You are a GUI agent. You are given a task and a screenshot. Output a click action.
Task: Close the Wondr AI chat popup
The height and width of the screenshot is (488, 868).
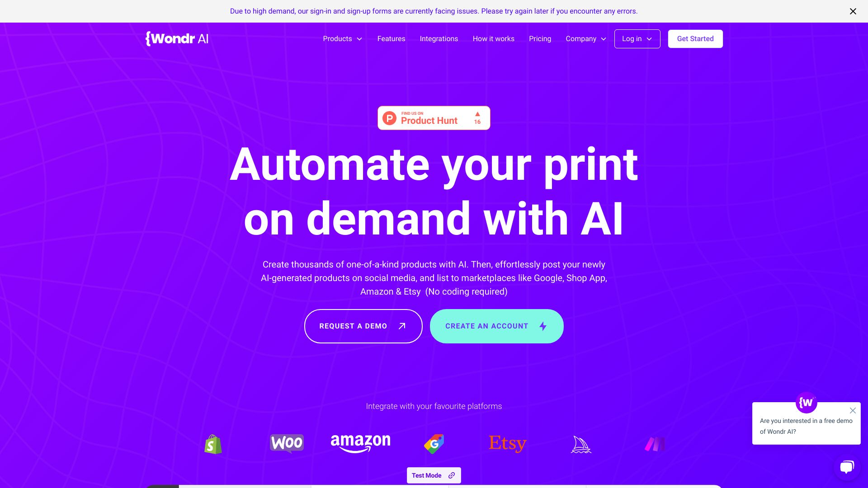[x=853, y=410]
